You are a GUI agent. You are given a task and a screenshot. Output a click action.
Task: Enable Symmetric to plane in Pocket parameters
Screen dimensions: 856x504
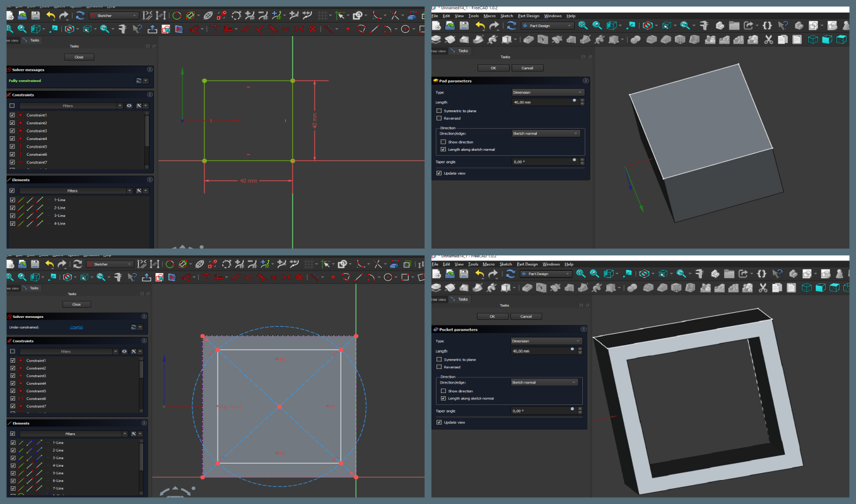coord(439,360)
